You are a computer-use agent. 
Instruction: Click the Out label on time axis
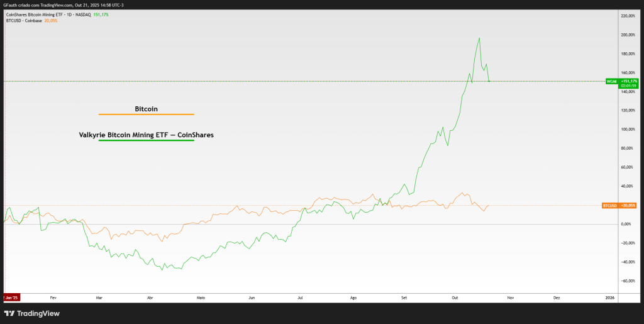tap(455, 296)
